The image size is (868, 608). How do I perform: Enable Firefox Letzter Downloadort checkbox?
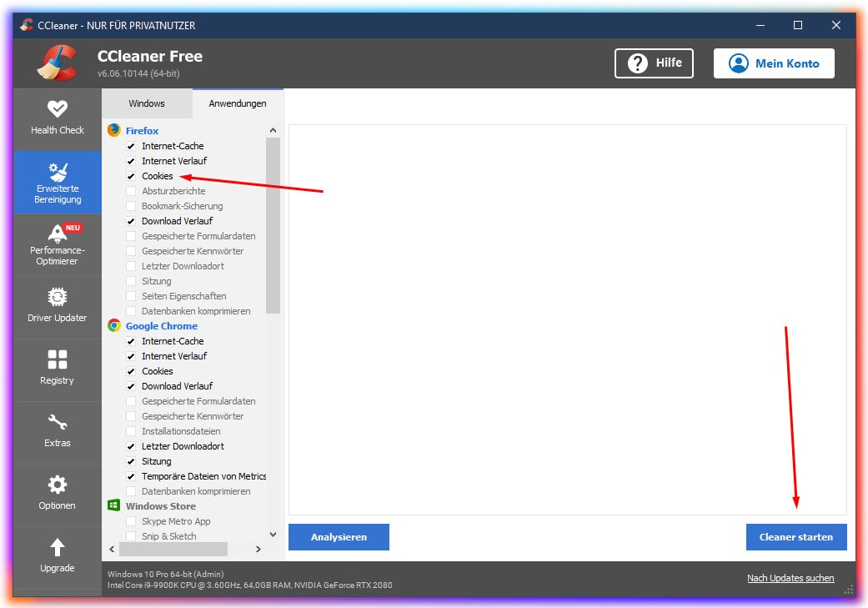[x=131, y=266]
